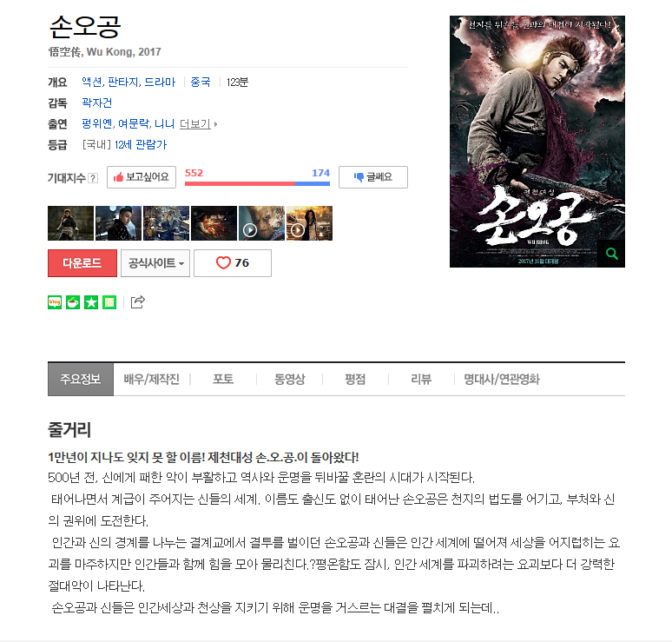Image resolution: width=672 pixels, height=642 pixels.
Task: Click the red-blue expectation rating bar
Action: coord(257,183)
